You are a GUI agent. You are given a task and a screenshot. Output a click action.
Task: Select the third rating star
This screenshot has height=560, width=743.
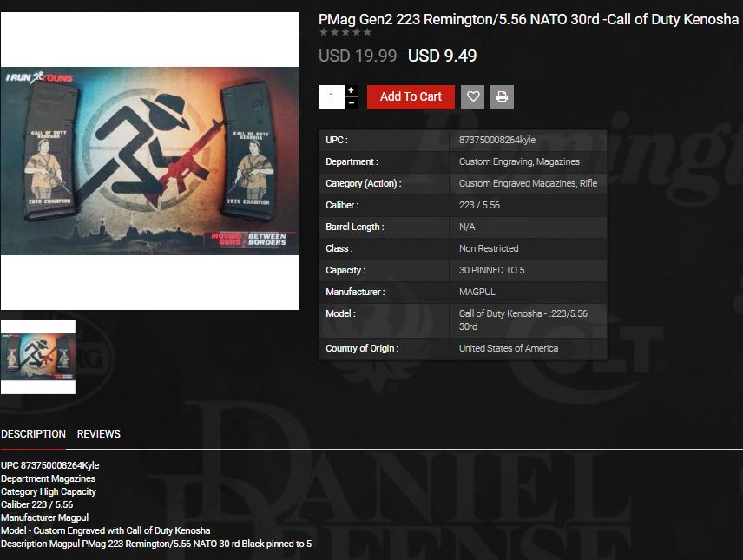345,32
